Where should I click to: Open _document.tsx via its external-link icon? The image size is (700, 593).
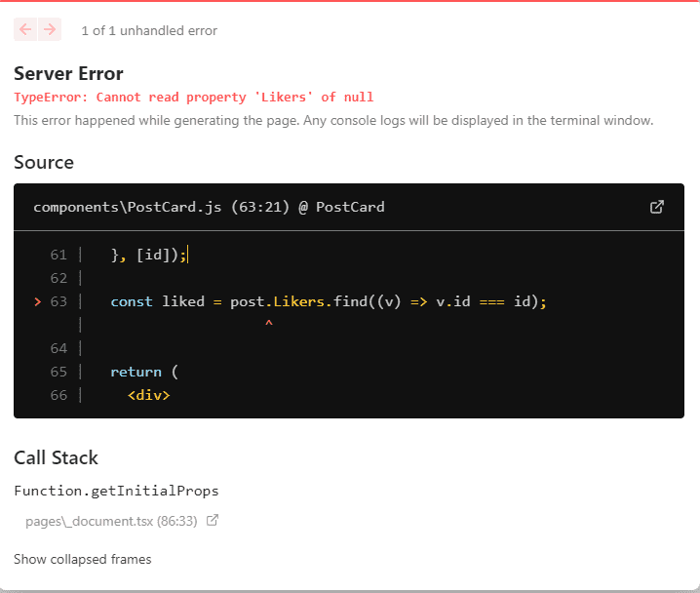[x=213, y=520]
